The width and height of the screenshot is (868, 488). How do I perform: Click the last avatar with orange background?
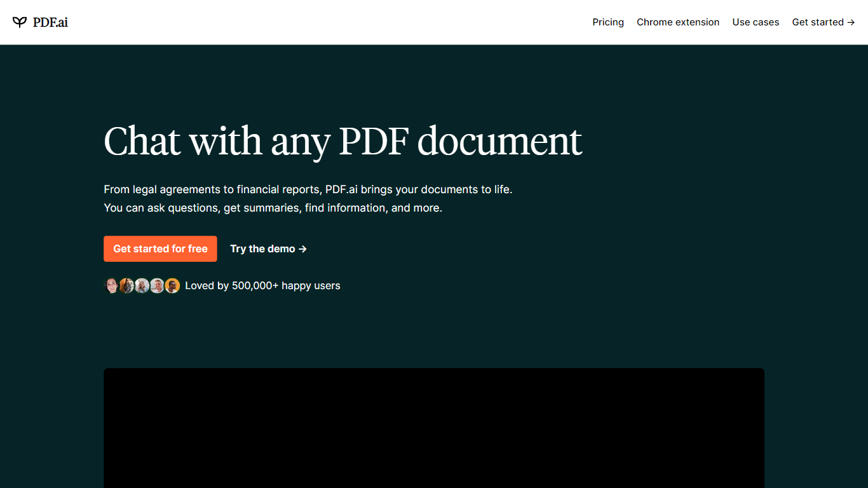tap(173, 286)
